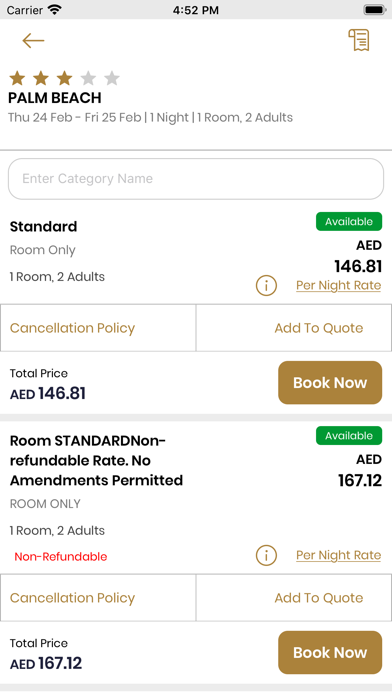Go back using the arrow icon
392x696 pixels.
pos(33,41)
